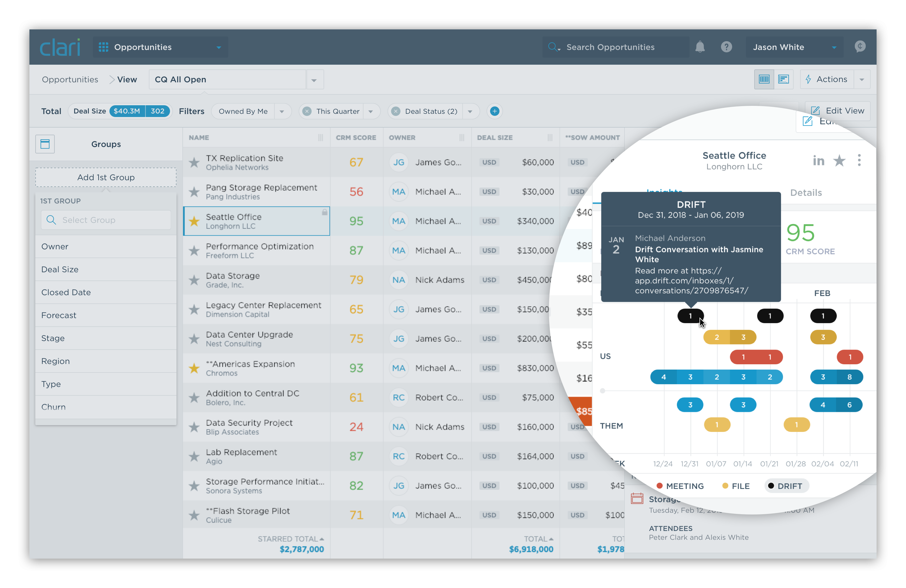Star the Lab Replacement opportunity
Screen dimensions: 906x588
(194, 456)
